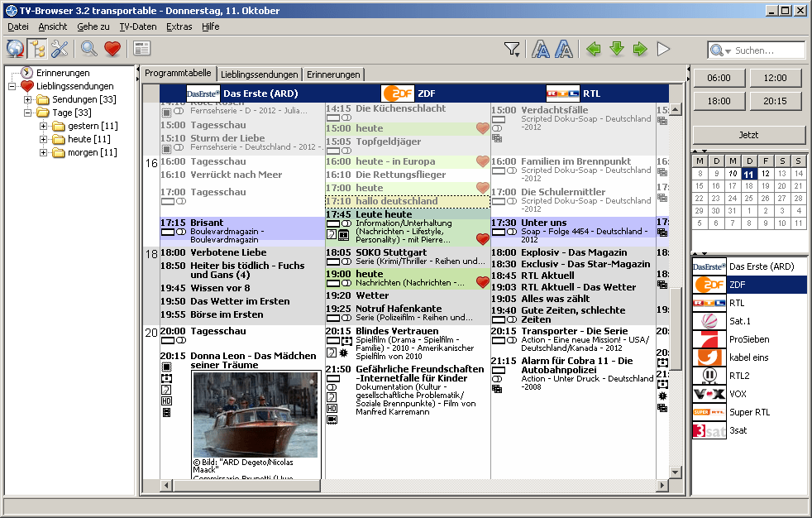Click the ZDF logo in table header

coord(398,94)
